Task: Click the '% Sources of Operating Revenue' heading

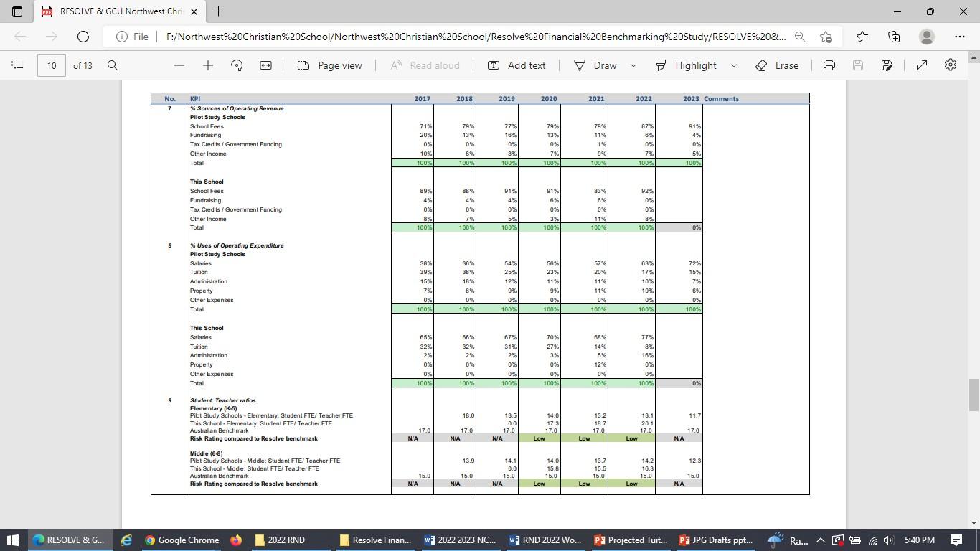Action: point(237,108)
